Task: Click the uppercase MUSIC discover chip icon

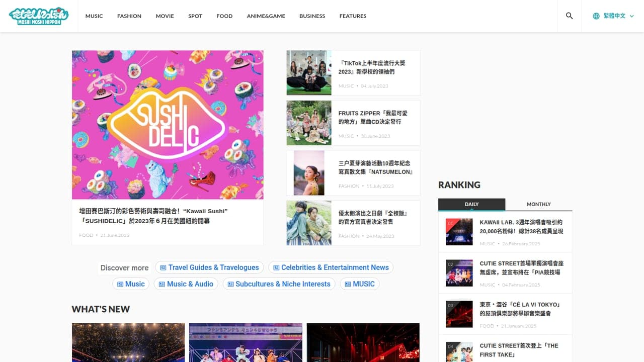Action: pyautogui.click(x=348, y=284)
